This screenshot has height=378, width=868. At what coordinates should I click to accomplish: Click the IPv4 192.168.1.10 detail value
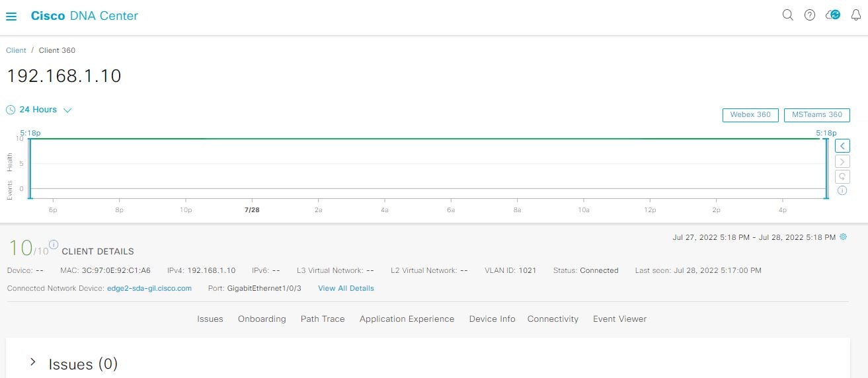pos(212,270)
